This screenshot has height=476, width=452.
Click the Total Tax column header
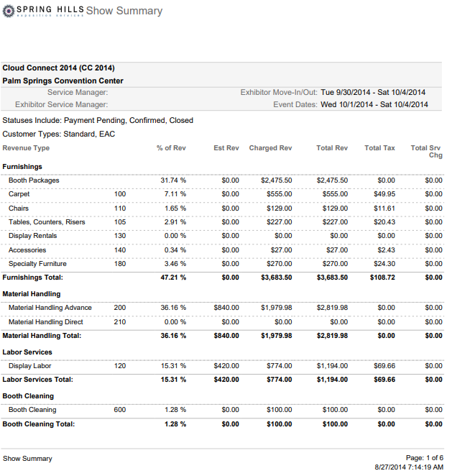[379, 148]
